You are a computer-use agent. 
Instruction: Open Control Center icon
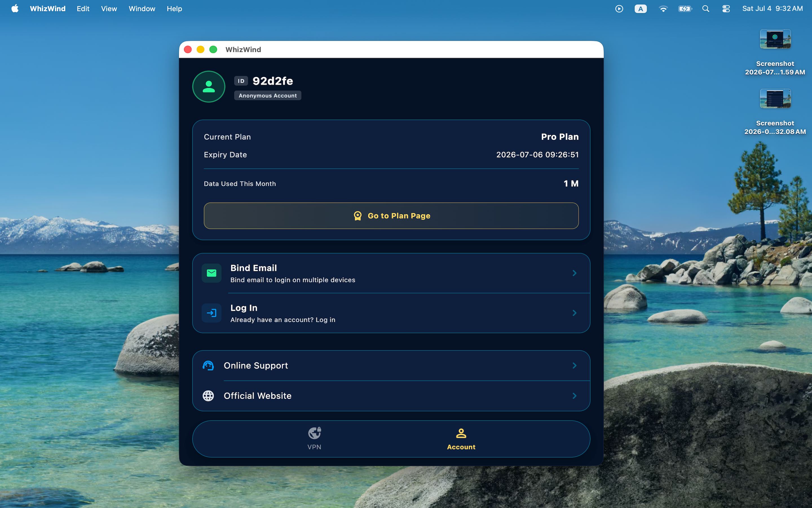(726, 9)
